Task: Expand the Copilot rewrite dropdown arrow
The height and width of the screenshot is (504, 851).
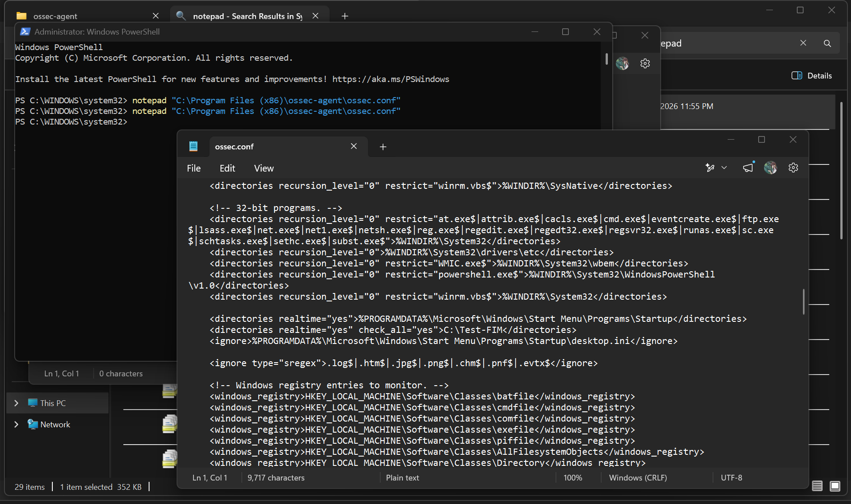Action: pos(724,168)
